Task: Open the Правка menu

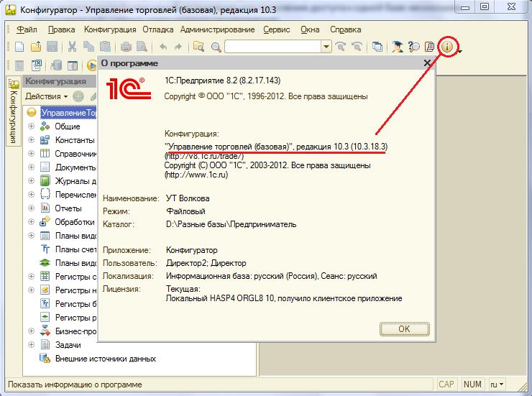Action: coord(61,29)
